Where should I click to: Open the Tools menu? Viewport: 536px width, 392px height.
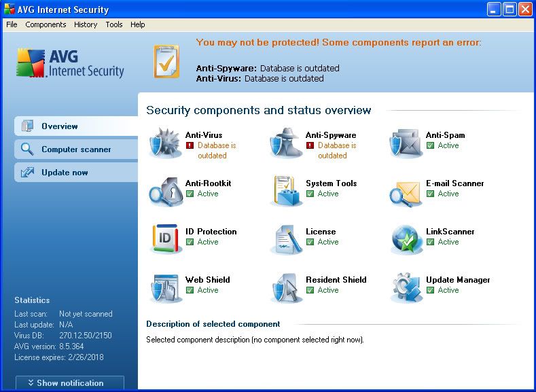[x=114, y=24]
